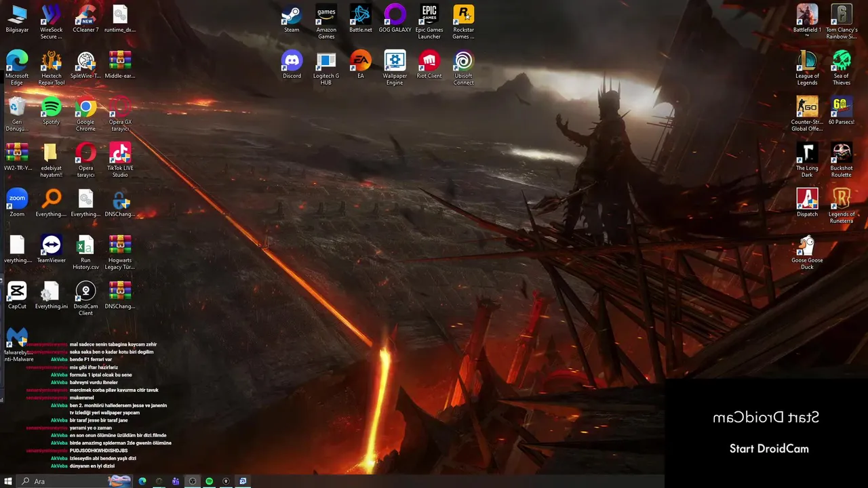Open Microsoft Edge from the taskbar
The image size is (868, 488).
click(142, 481)
